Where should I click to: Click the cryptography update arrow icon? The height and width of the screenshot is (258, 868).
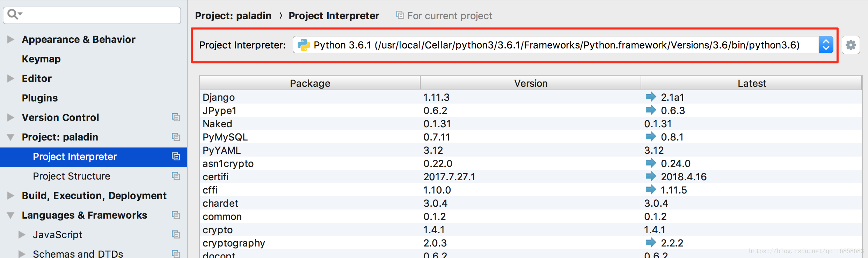tap(651, 242)
